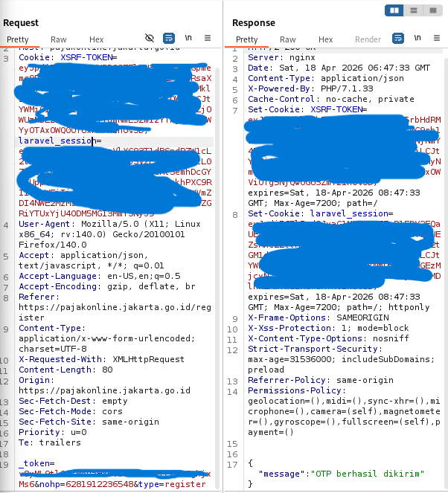Screen dimensions: 448x493
Task: Click the Set-Cookie laravel_session line in Response
Action: [x=320, y=213]
